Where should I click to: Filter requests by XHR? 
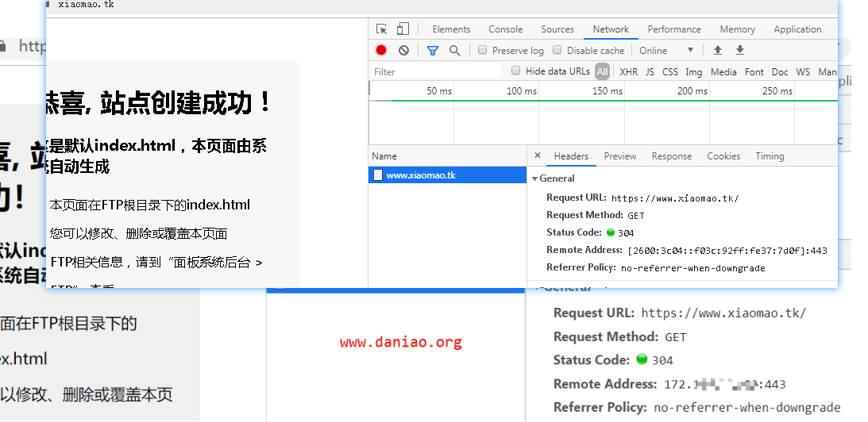coord(628,72)
